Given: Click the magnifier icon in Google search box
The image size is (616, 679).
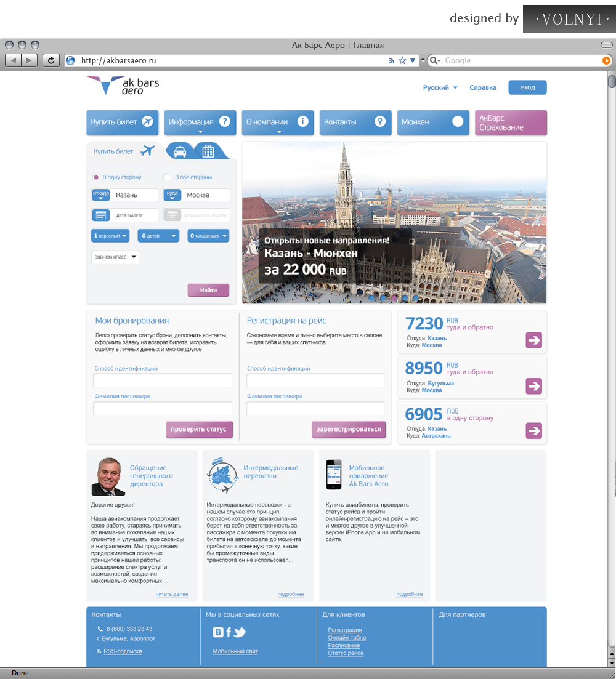Looking at the screenshot, I should click(434, 60).
